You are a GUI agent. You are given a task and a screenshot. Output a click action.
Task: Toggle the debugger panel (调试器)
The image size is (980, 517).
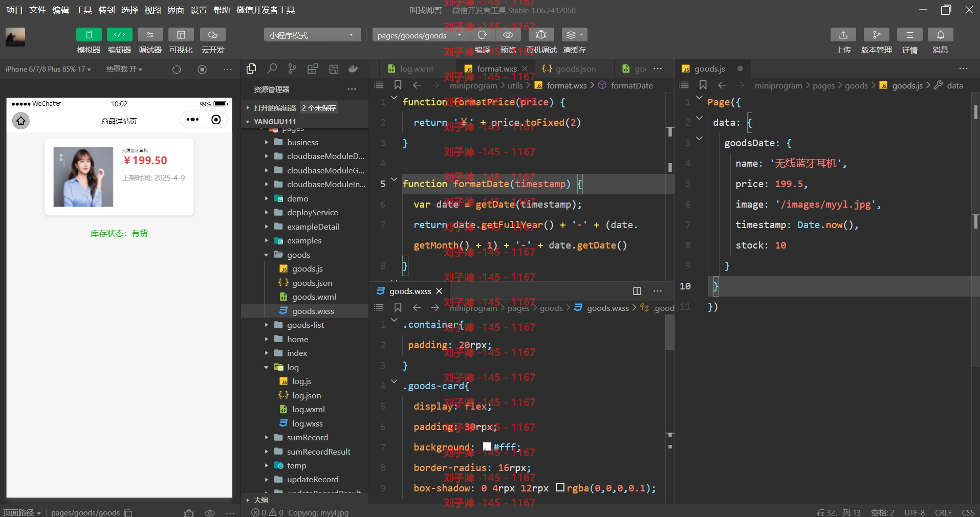(150, 35)
